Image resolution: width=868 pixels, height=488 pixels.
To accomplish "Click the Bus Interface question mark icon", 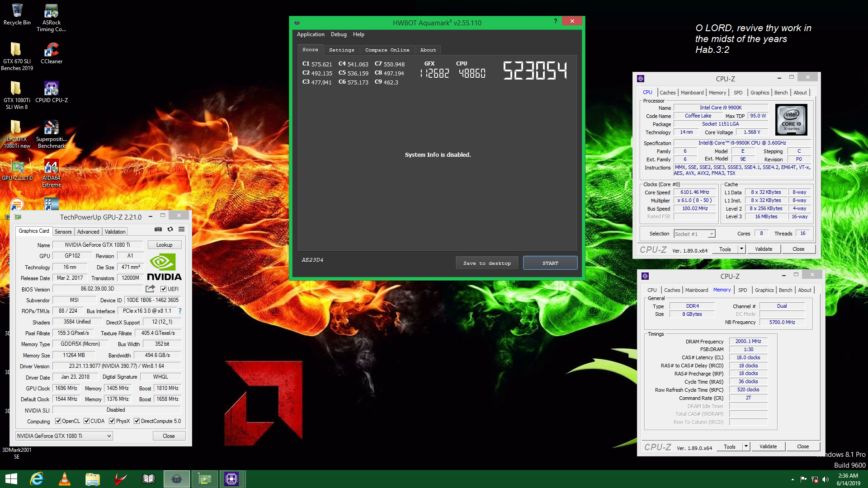I will [x=180, y=311].
